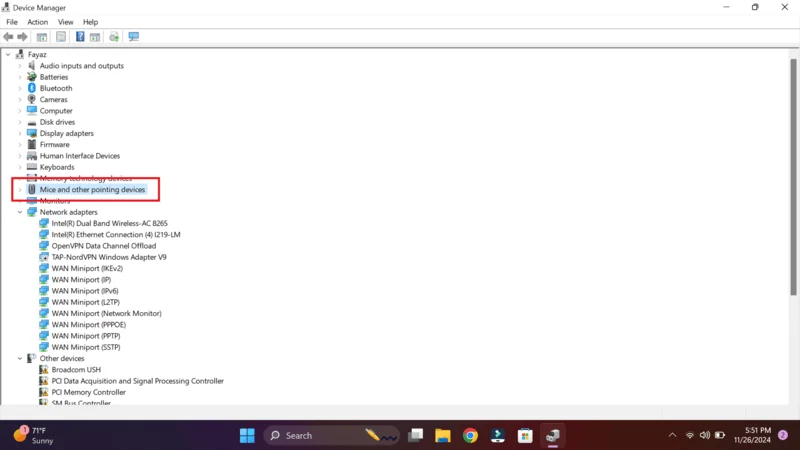Click the Broadcom USH warning device icon
This screenshot has height=450, width=800.
point(44,369)
